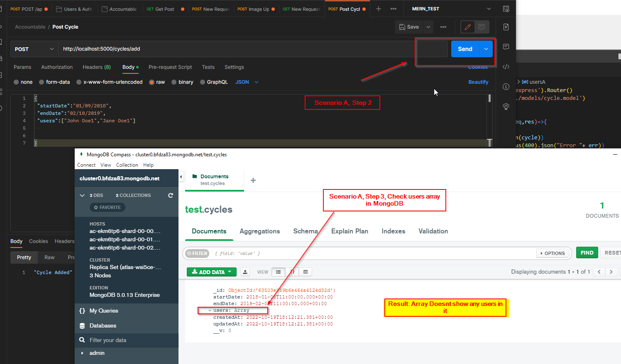This screenshot has width=621, height=364.
Task: Open more actions menu next to Save
Action: click(443, 27)
